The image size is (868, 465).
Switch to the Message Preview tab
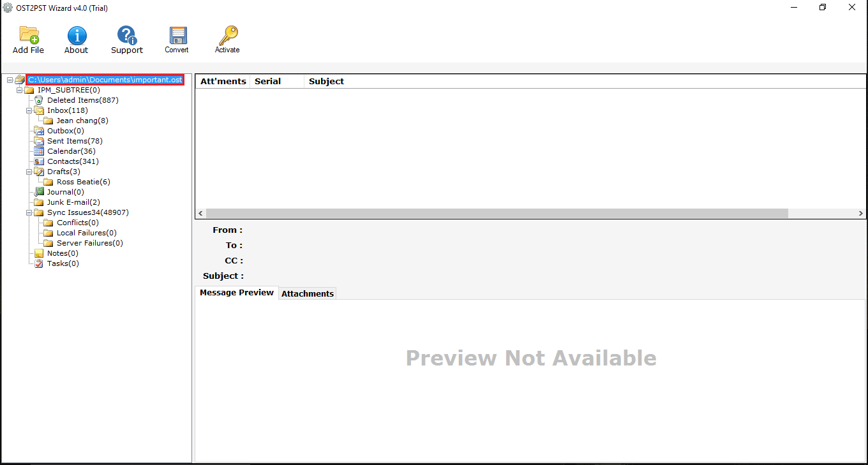237,293
